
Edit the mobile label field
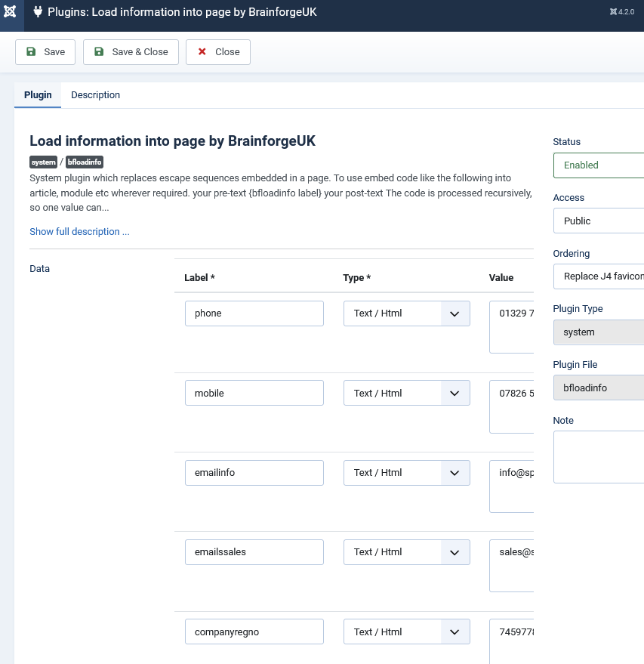254,393
